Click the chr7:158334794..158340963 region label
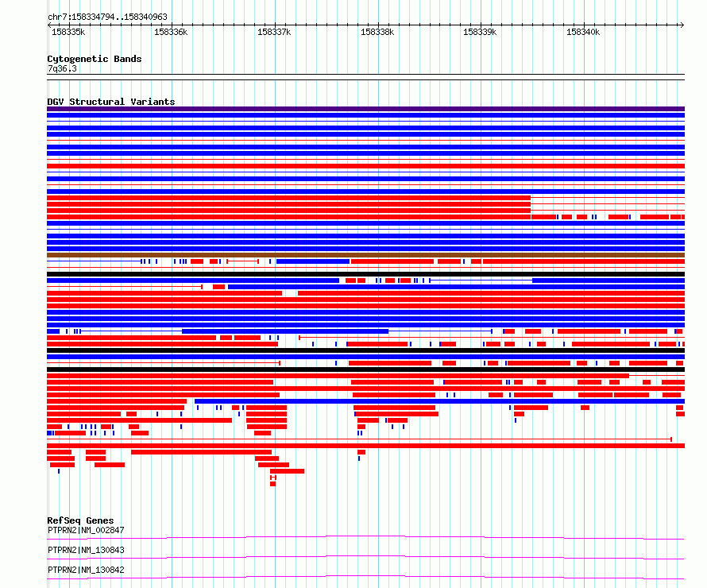Viewport: 707px width, 588px height. 107,17
